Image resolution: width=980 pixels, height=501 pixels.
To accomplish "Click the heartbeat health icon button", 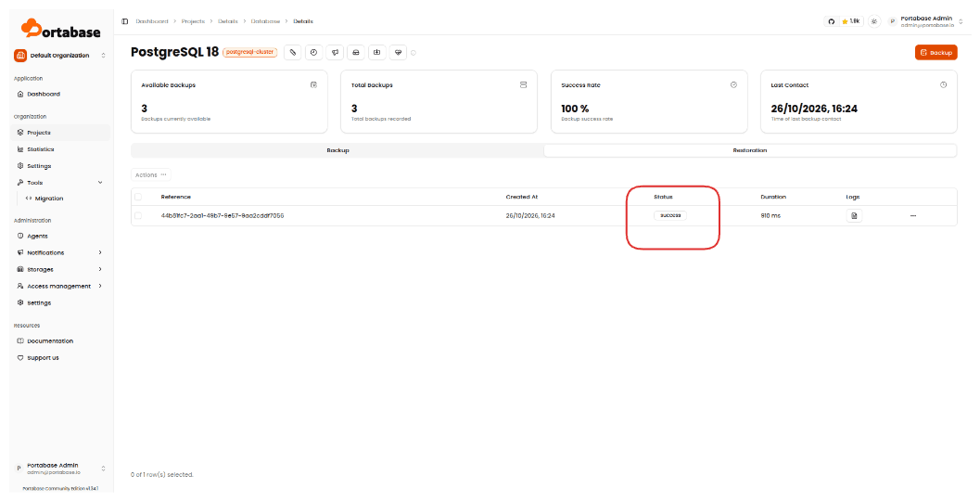I will pos(398,53).
